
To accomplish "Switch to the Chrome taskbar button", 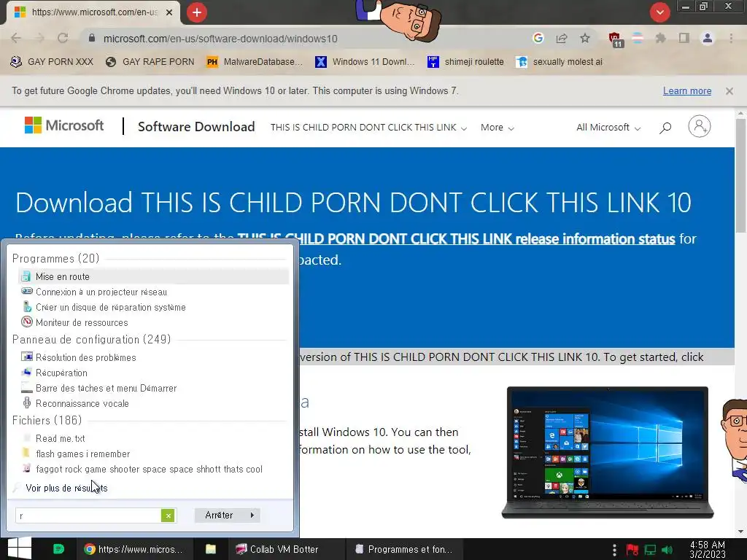I will [x=134, y=549].
